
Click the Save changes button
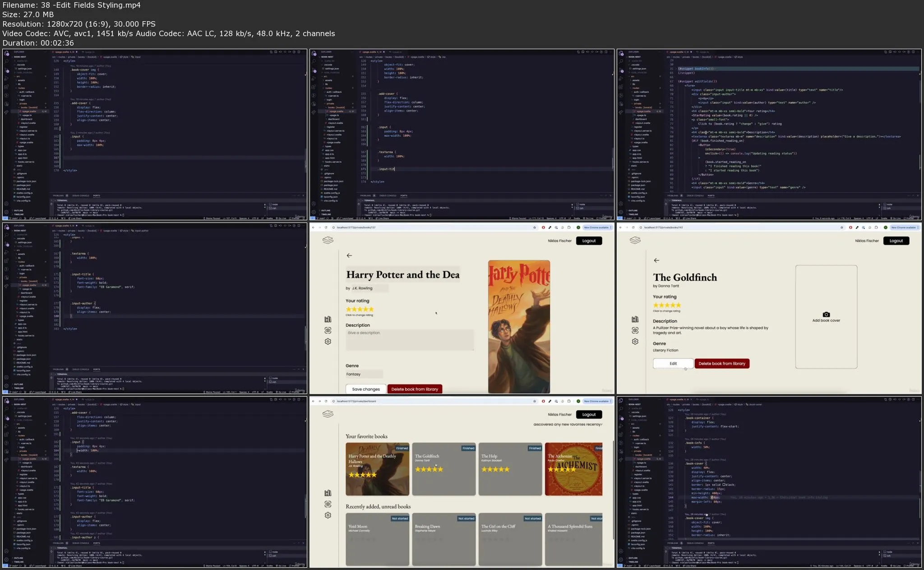(x=366, y=389)
